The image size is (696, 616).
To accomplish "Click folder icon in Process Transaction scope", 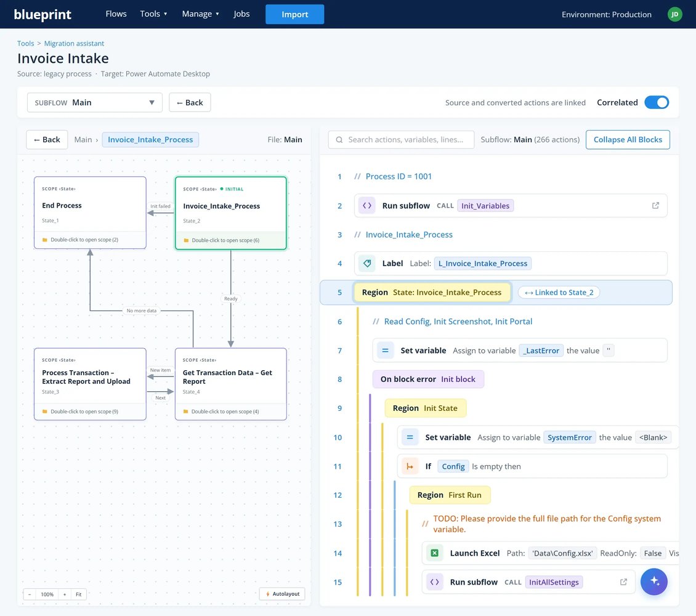I will (x=44, y=411).
